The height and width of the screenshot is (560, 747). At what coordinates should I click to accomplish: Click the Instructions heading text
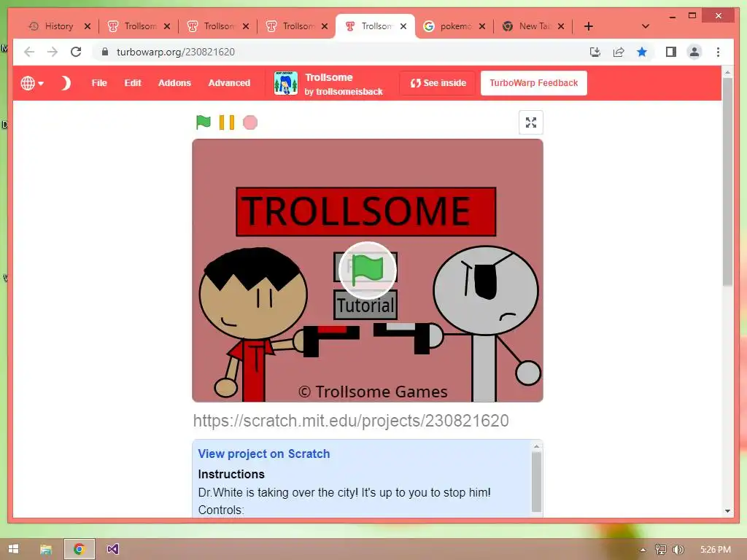231,474
